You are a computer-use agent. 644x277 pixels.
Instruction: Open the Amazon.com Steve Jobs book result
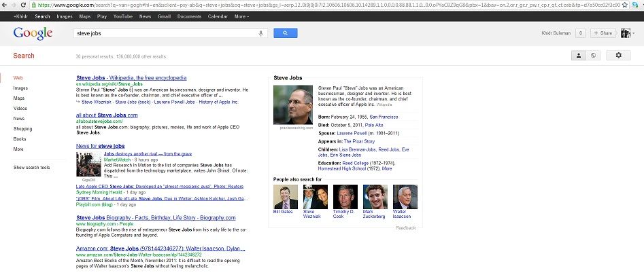tap(160, 248)
